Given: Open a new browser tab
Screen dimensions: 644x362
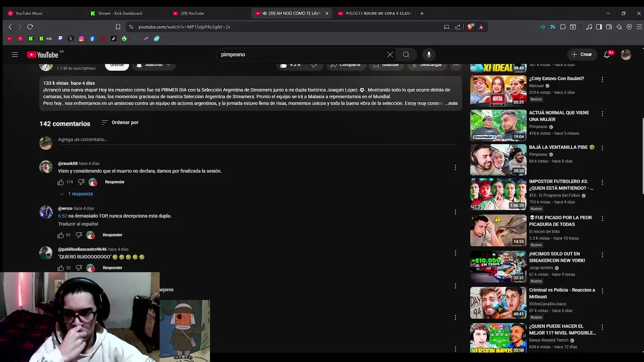Looking at the screenshot, I should 422,13.
